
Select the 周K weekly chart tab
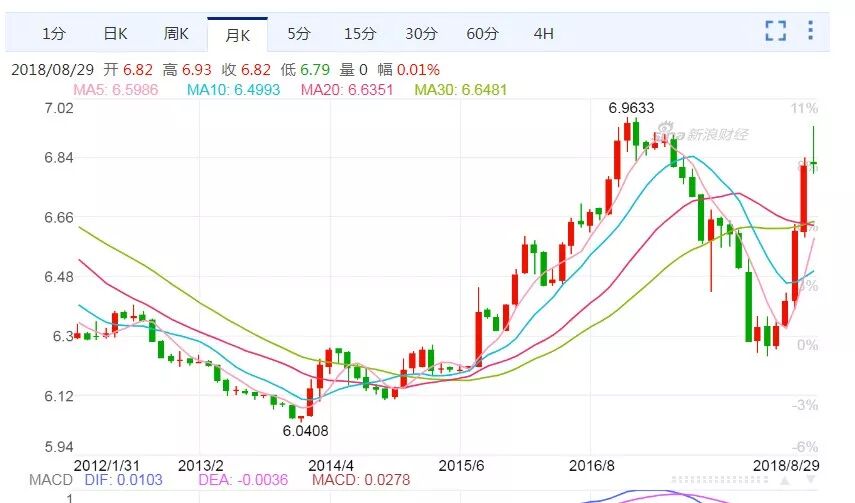pos(176,34)
